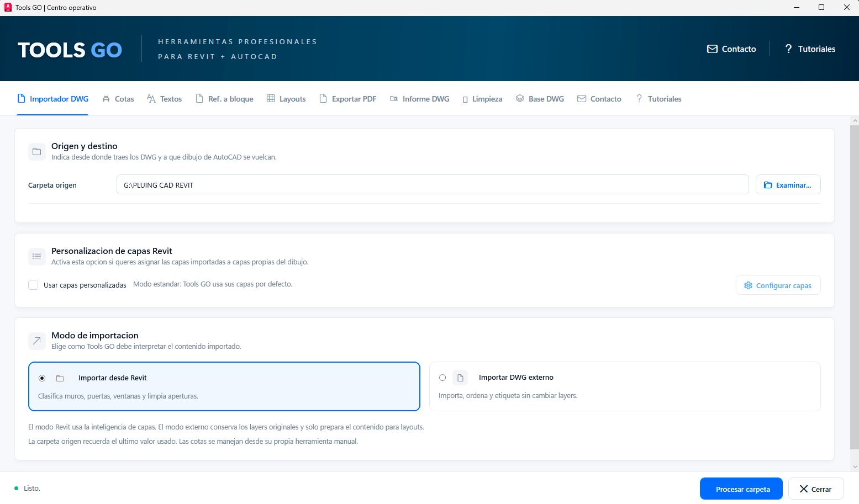This screenshot has width=859, height=504.
Task: Click the envelope icon in header banner
Action: pos(712,49)
